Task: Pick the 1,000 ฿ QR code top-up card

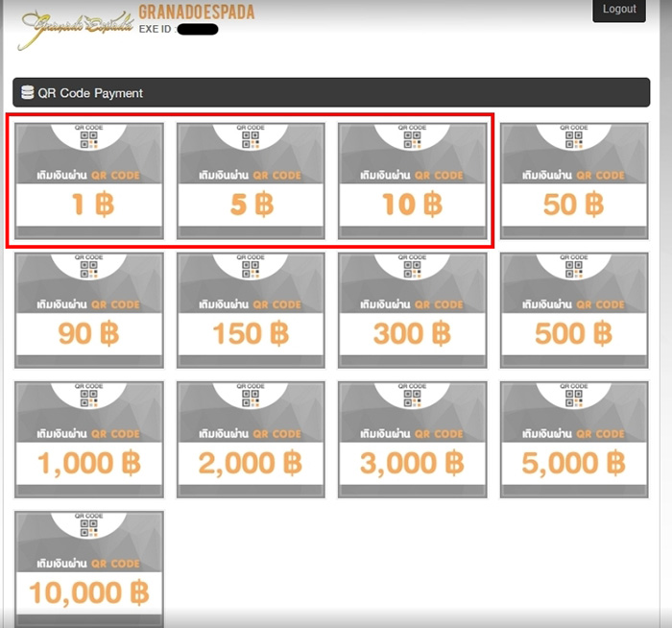Action: pos(89,440)
